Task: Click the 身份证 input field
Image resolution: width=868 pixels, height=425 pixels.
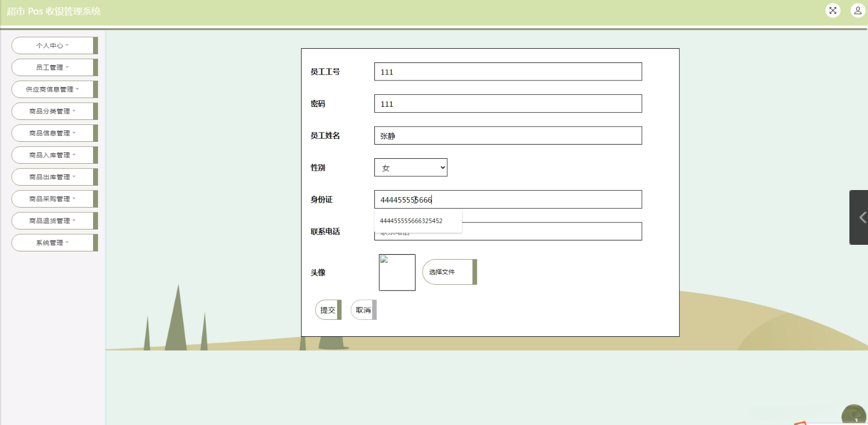Action: click(x=508, y=199)
